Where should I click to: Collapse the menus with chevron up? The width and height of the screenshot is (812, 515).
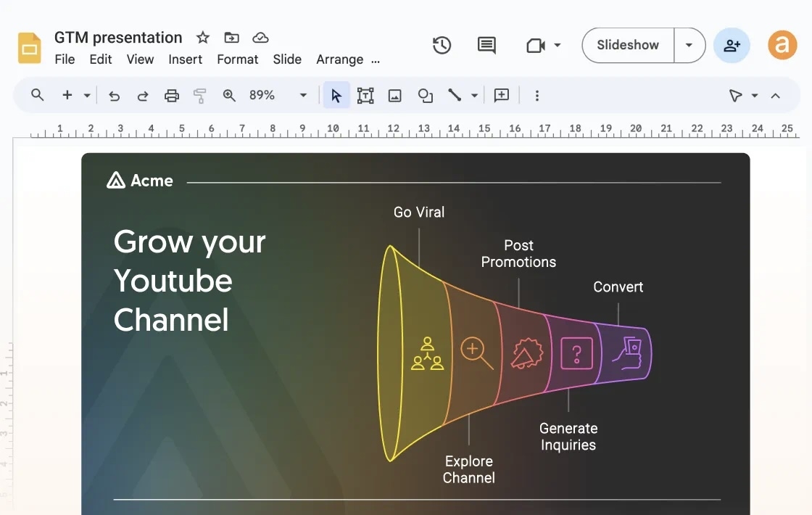[775, 95]
